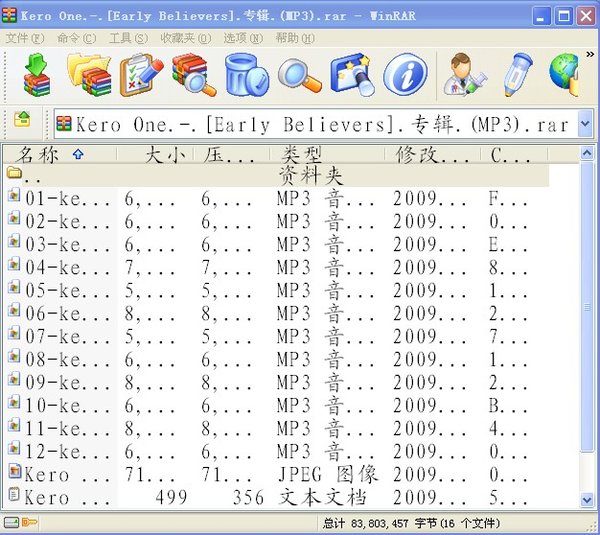Screen dimensions: 600x535
Task: Click the archive path address field
Action: pos(316,124)
